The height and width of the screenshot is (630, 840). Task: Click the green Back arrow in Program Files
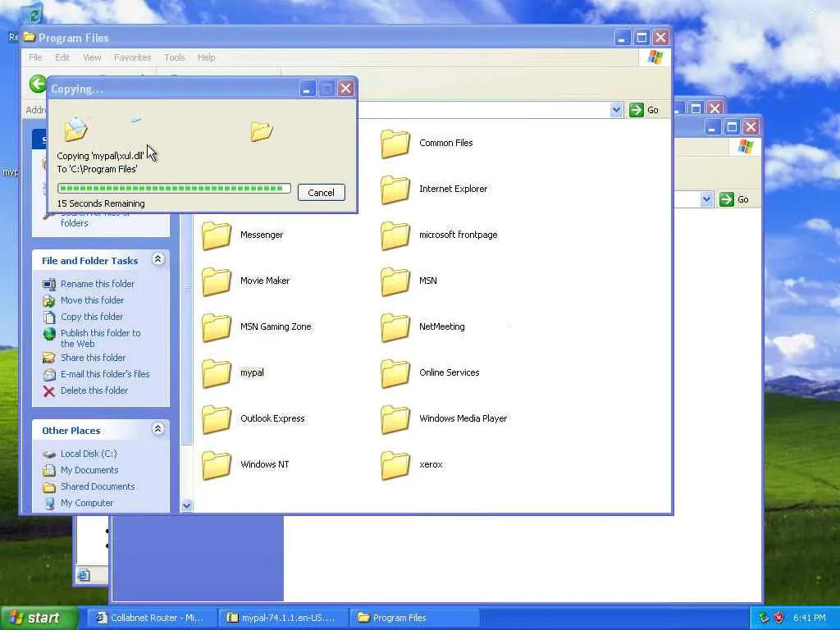click(x=38, y=84)
